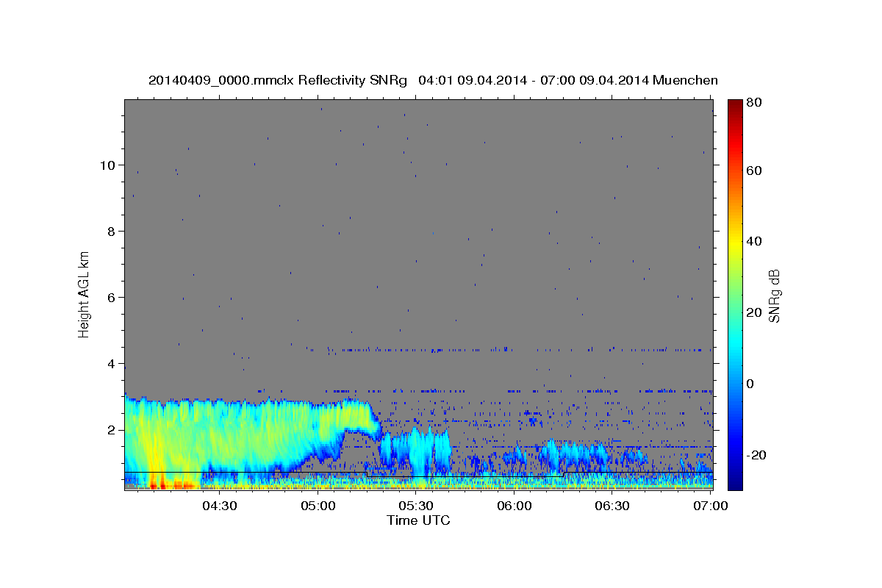Click the 05:00 time tick label
The width and height of the screenshot is (882, 588).
pyautogui.click(x=318, y=506)
